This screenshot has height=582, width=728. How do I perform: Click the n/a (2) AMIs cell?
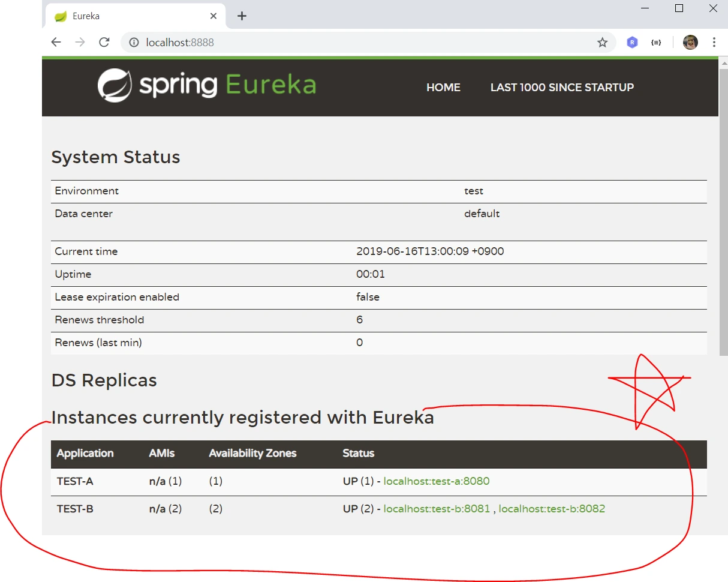click(x=166, y=509)
